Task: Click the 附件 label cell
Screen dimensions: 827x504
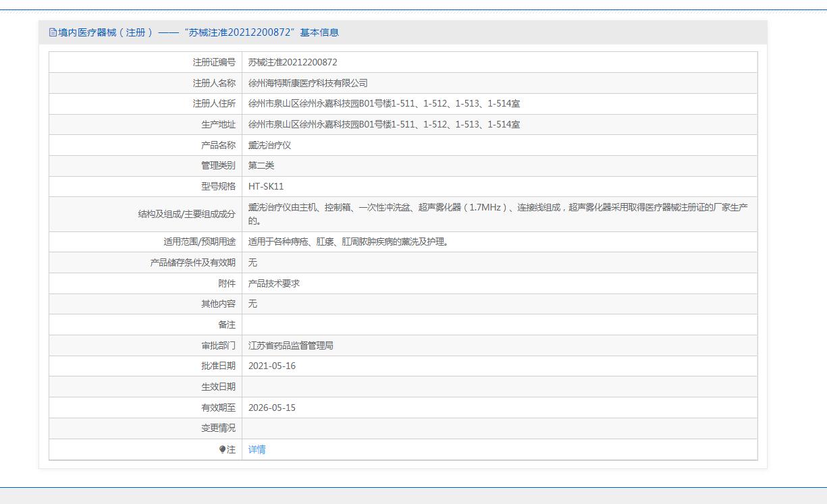Action: [x=145, y=283]
